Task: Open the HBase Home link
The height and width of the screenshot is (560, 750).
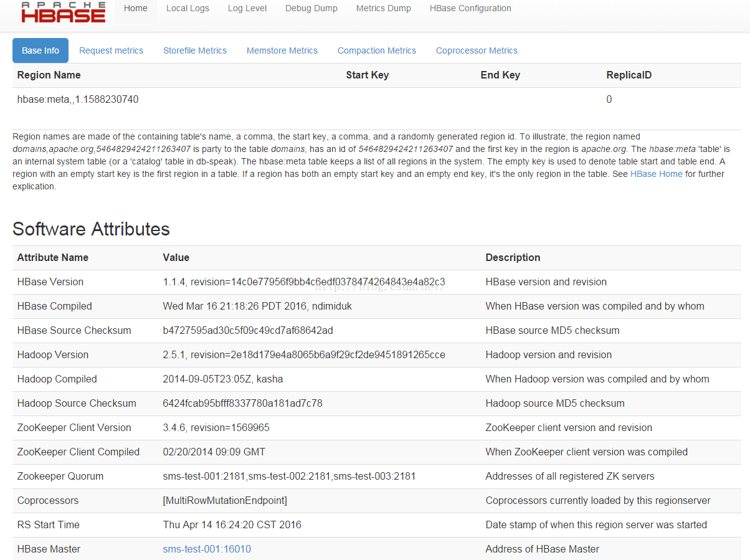Action: pyautogui.click(x=656, y=174)
